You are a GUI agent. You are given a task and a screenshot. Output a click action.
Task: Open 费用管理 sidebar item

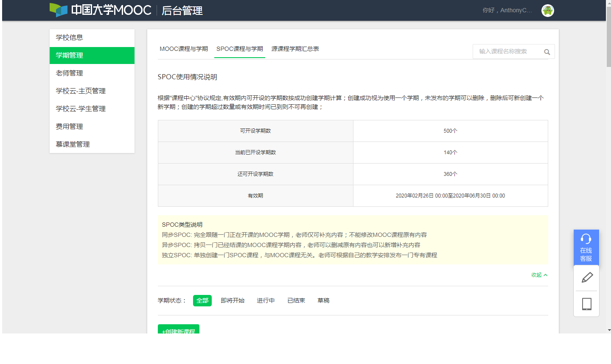click(x=92, y=127)
